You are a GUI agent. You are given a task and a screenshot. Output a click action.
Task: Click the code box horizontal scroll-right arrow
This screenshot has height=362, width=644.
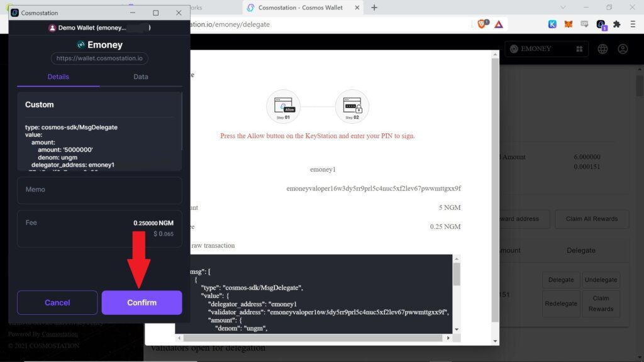point(448,337)
